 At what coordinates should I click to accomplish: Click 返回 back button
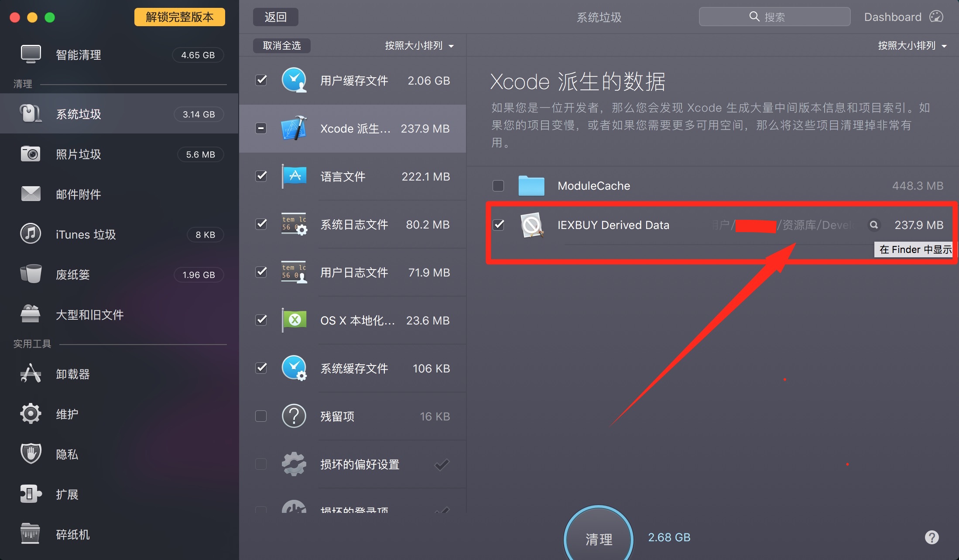click(x=276, y=17)
